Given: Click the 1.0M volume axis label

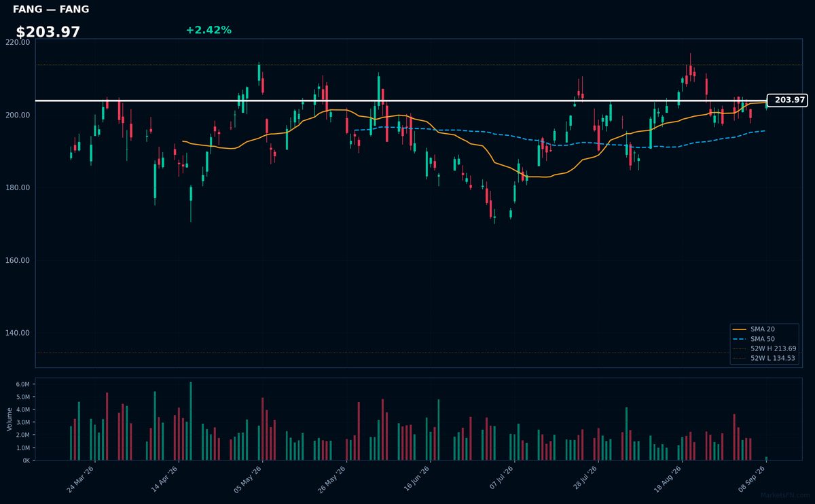Looking at the screenshot, I should point(23,448).
